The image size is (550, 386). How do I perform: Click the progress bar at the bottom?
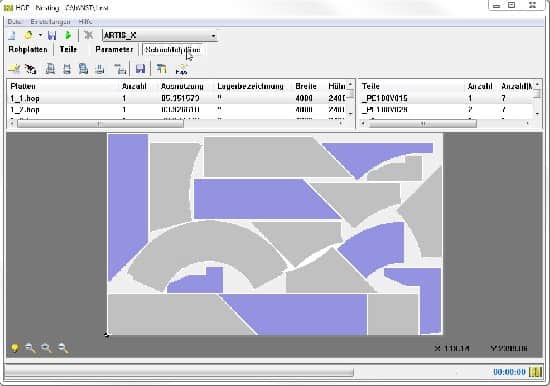click(x=179, y=372)
